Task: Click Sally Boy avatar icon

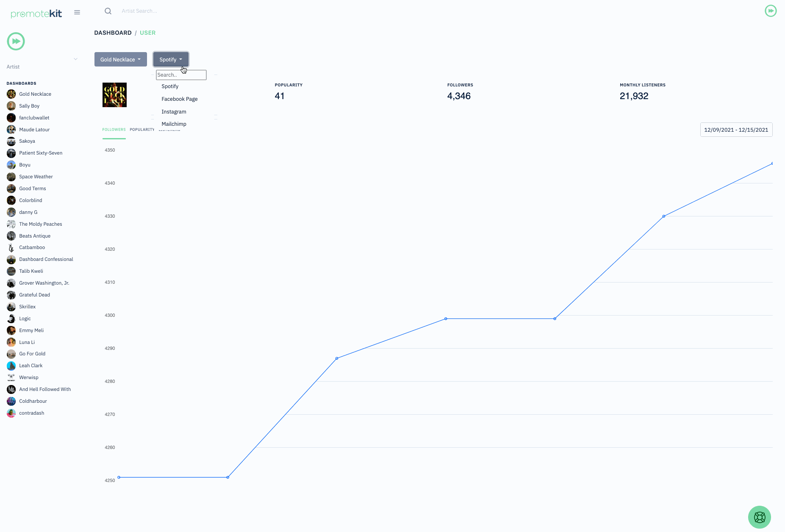Action: pos(11,106)
